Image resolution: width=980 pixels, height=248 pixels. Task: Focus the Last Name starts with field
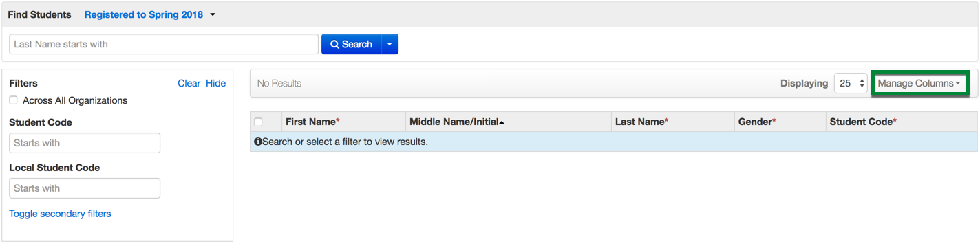[164, 44]
